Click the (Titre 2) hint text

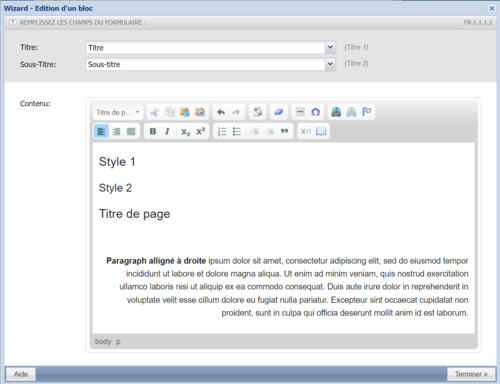tap(356, 64)
